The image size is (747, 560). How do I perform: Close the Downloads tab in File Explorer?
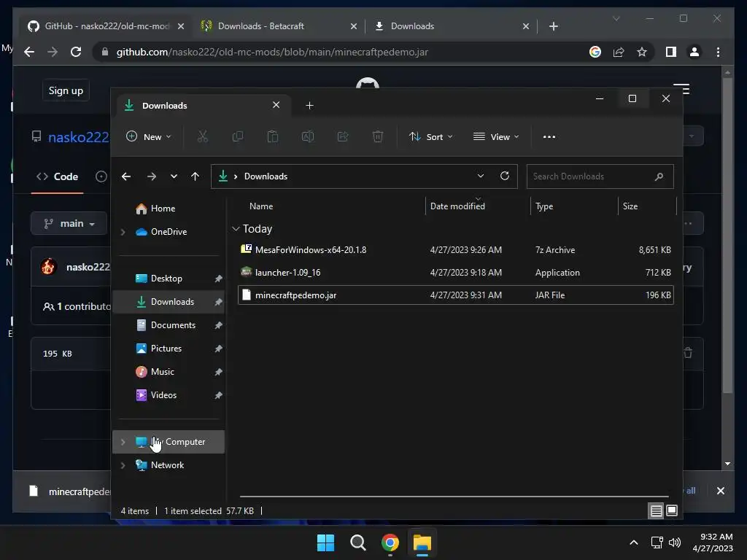tap(276, 105)
